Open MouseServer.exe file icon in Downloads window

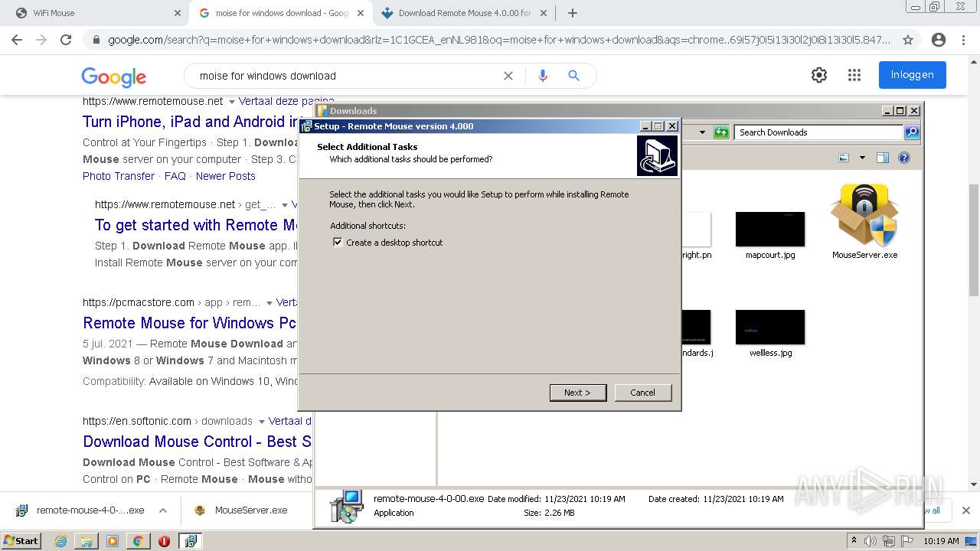(x=864, y=220)
